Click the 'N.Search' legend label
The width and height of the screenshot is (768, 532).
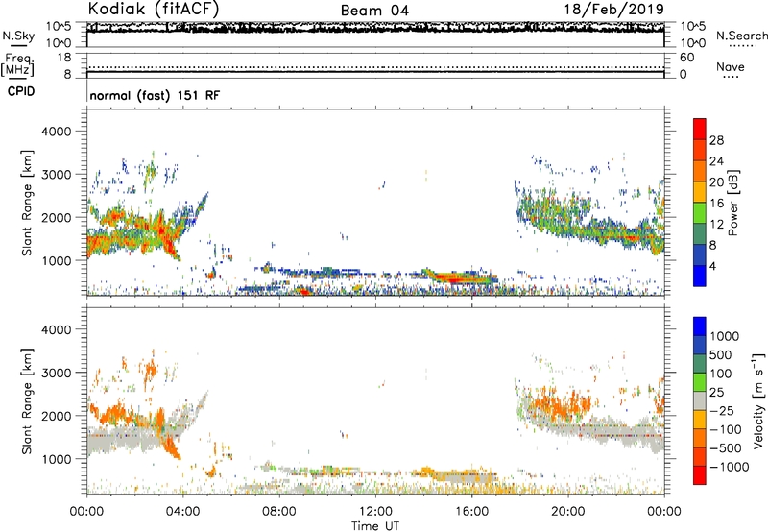coord(742,36)
